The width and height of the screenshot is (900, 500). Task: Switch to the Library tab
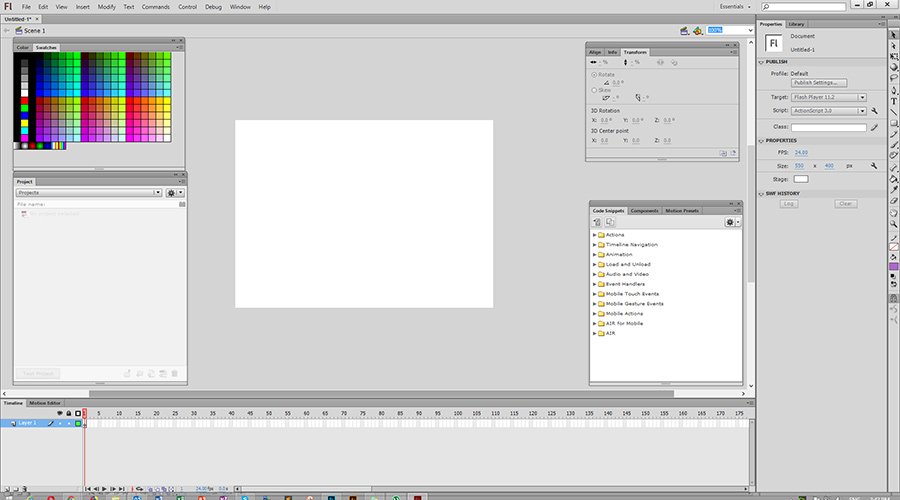pyautogui.click(x=796, y=24)
